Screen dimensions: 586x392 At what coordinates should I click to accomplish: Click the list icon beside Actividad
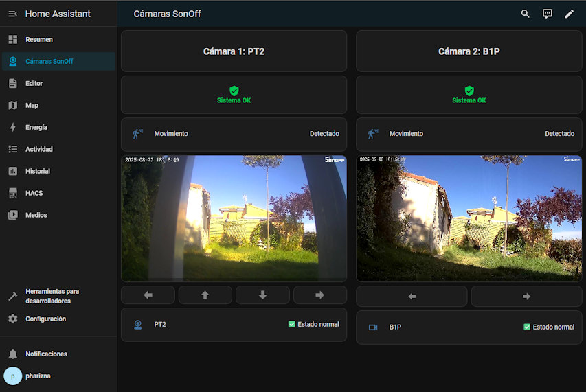(12, 150)
